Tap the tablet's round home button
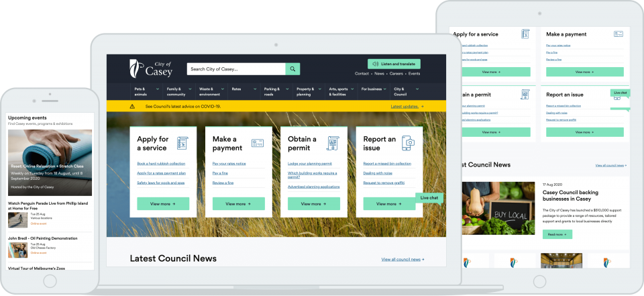The image size is (644, 296). (540, 282)
